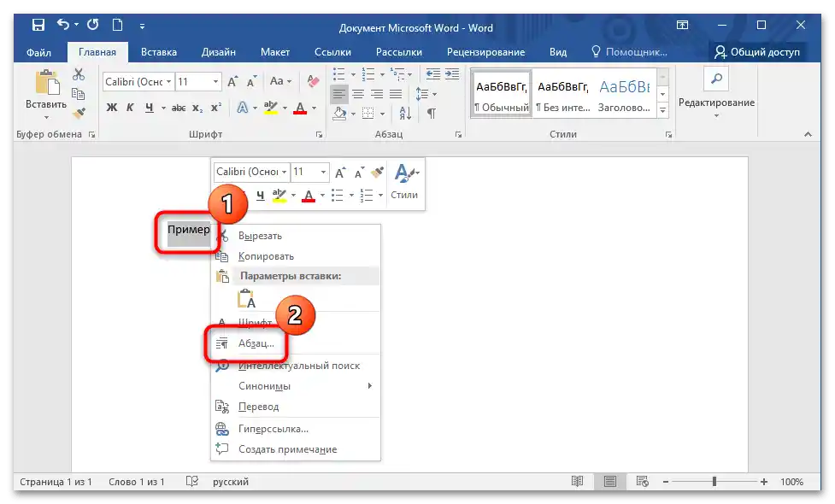Image resolution: width=835 pixels, height=504 pixels.
Task: Apply the Обычный style
Action: click(x=501, y=93)
